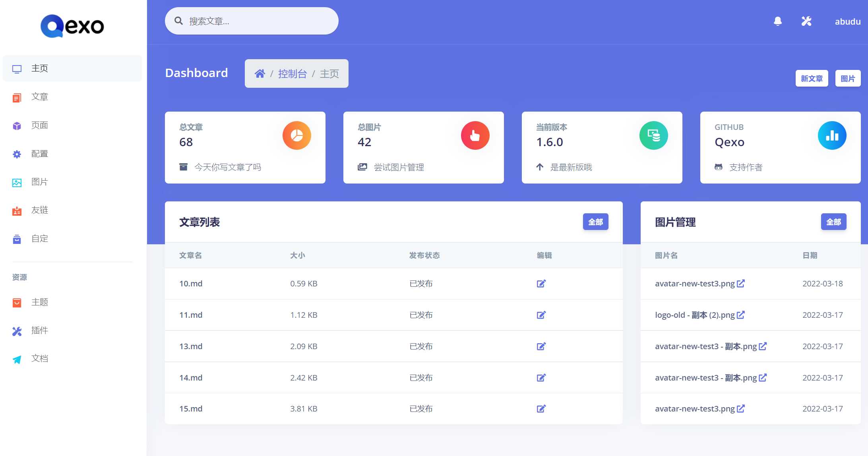This screenshot has height=456, width=868.
Task: Open the 文章 section in the sidebar
Action: pos(40,97)
